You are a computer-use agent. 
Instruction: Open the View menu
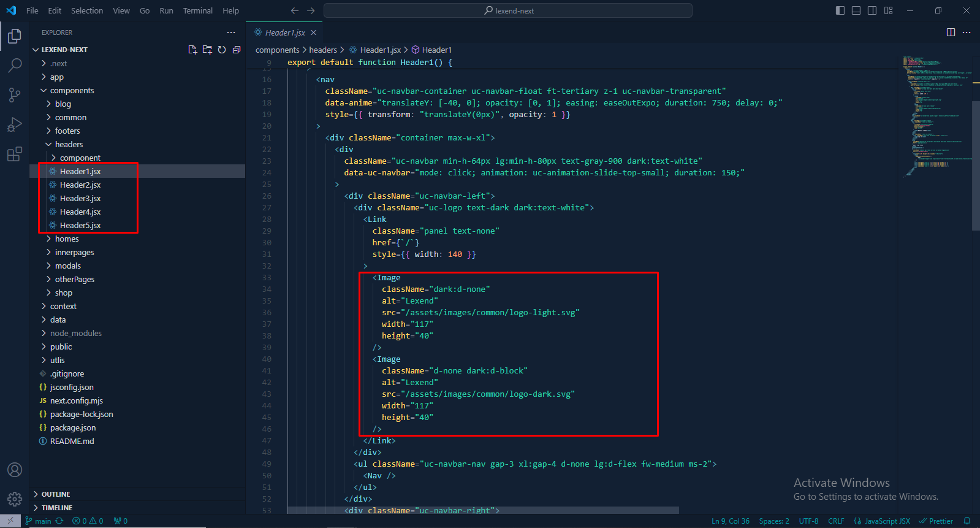(121, 10)
